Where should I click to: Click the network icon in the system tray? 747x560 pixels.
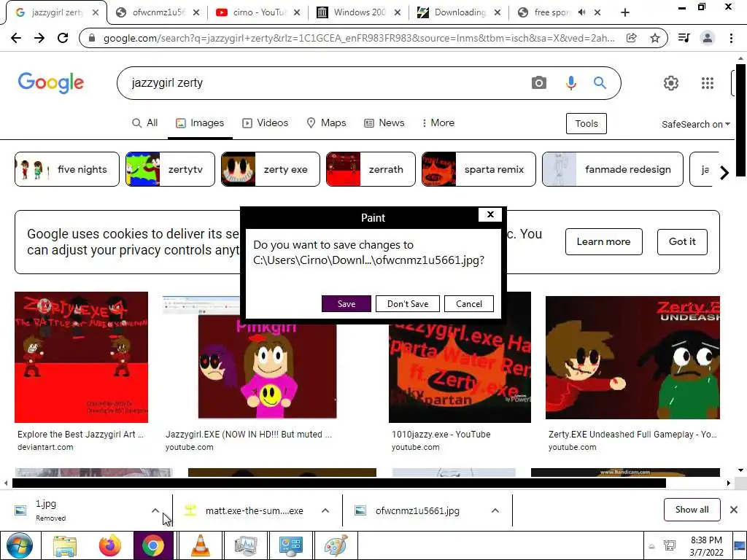(670, 545)
